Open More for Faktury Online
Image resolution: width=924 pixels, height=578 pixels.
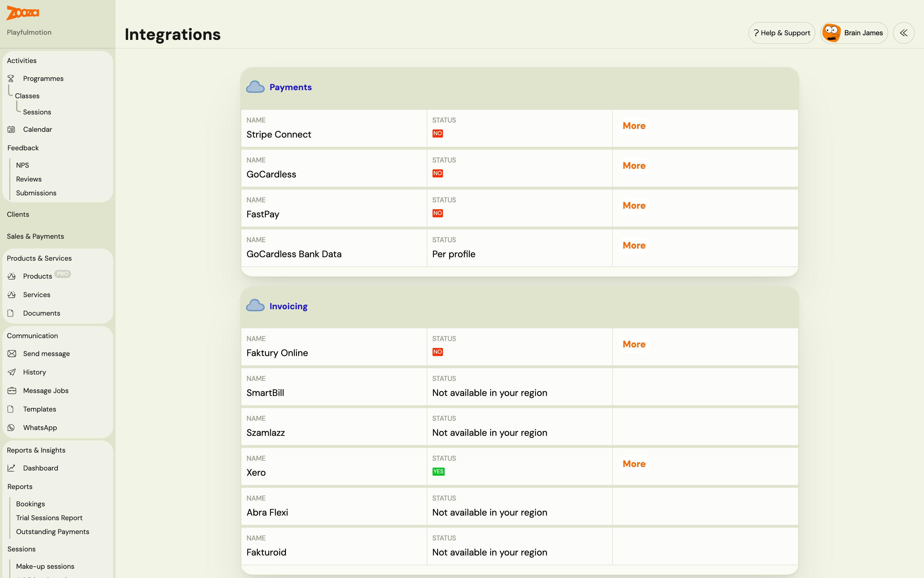(x=634, y=344)
